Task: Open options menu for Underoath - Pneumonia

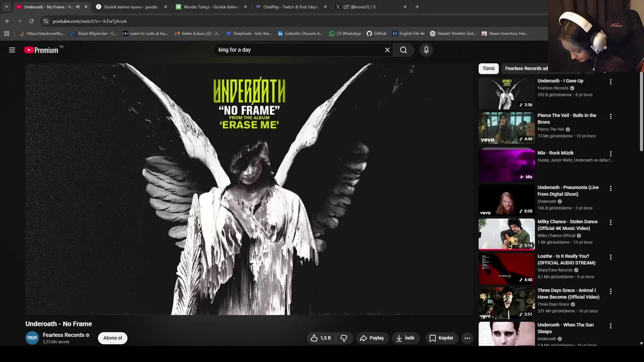Action: [x=611, y=189]
